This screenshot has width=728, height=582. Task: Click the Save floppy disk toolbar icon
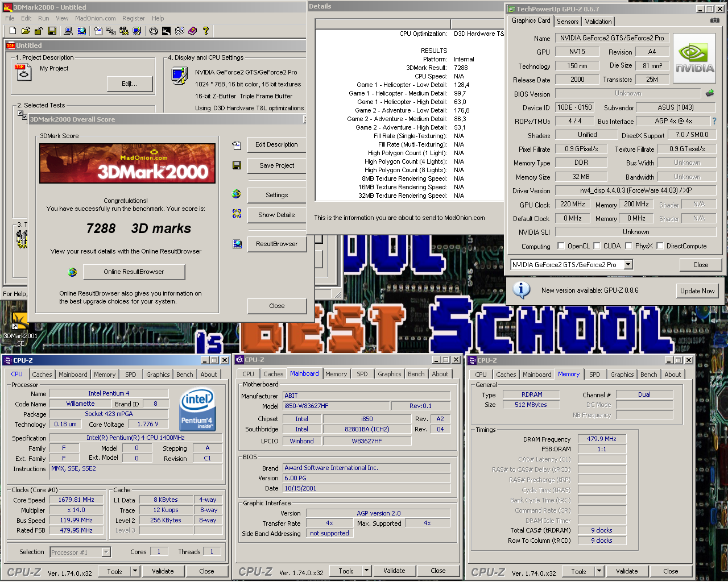[x=52, y=31]
